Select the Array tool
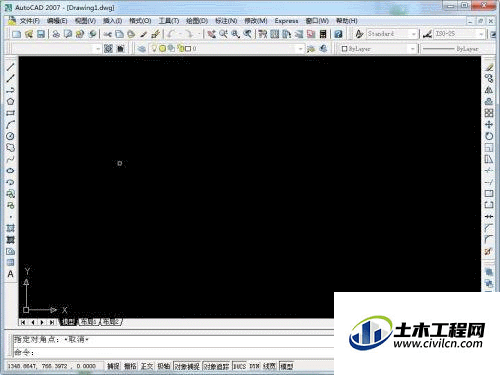Screen dimensions: 500x375 489,113
